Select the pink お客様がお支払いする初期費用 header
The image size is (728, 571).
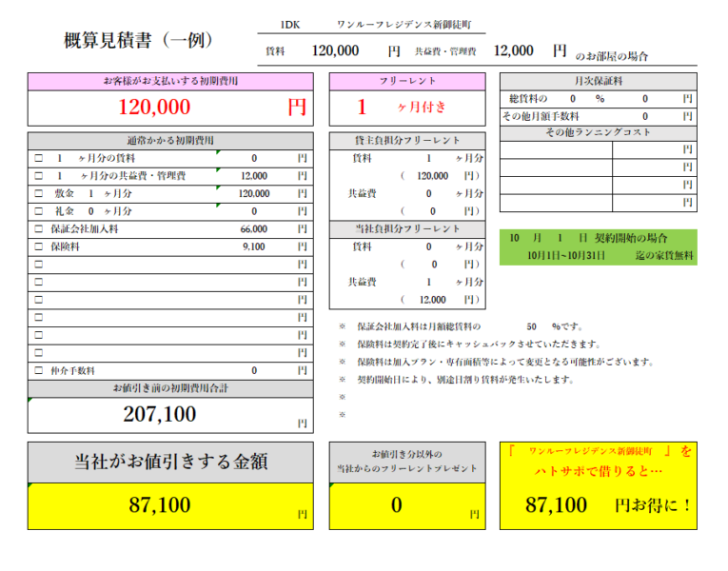(x=169, y=82)
